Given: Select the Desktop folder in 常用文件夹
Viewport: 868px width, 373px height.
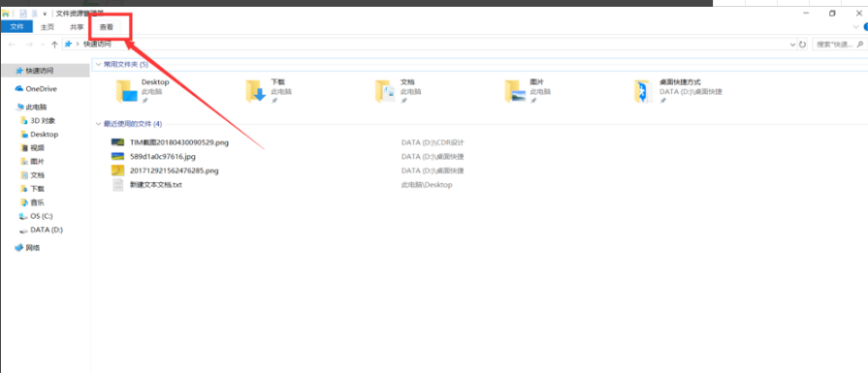Looking at the screenshot, I should tap(144, 91).
